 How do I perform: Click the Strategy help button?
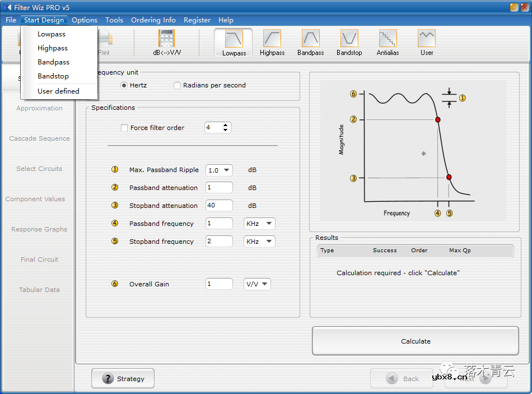(x=123, y=379)
